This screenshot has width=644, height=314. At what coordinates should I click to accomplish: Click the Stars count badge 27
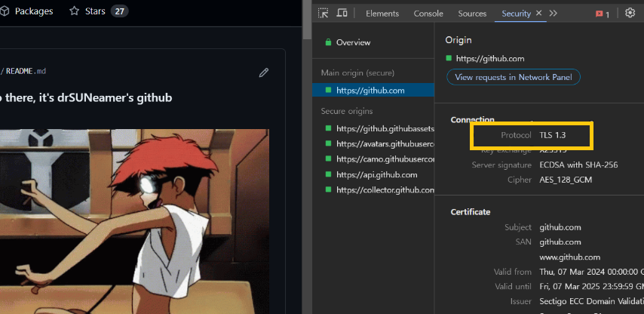(x=119, y=11)
